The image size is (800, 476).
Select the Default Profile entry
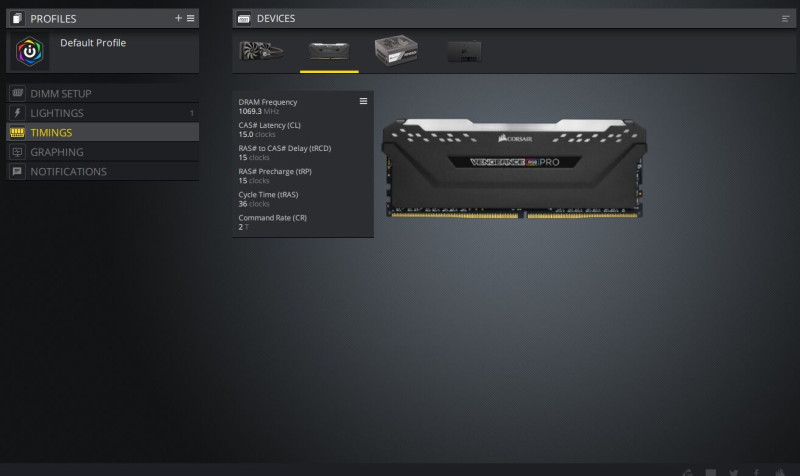click(103, 52)
